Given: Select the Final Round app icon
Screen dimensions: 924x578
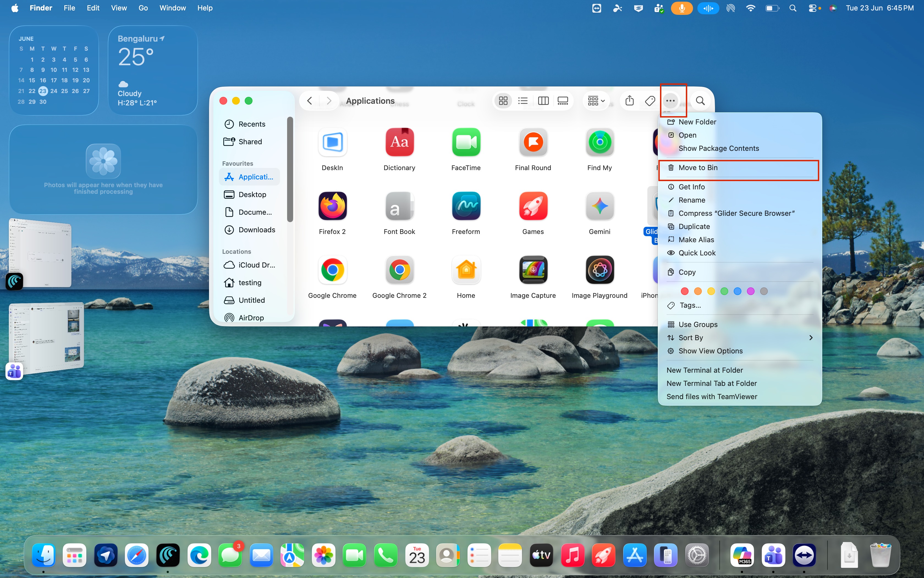Looking at the screenshot, I should click(x=533, y=142).
